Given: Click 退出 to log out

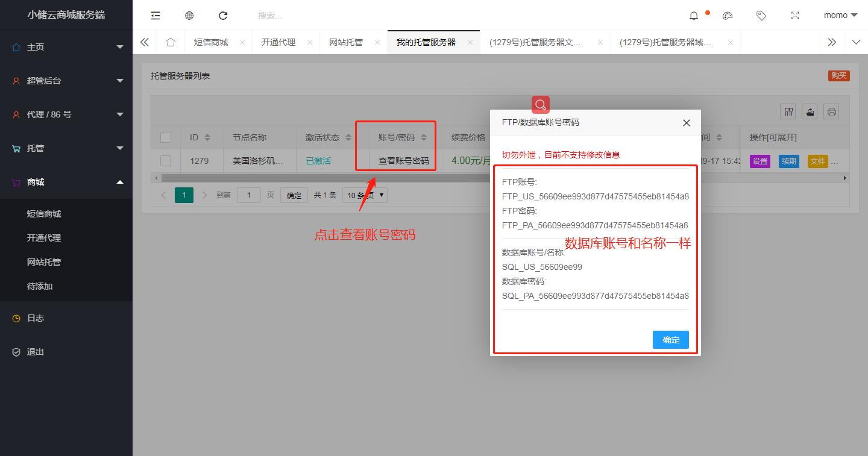Looking at the screenshot, I should coord(66,352).
